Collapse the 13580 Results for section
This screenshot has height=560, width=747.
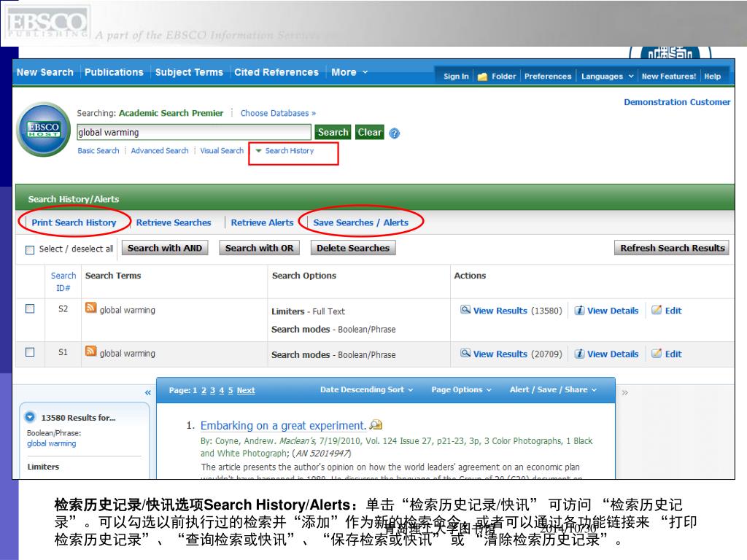[x=30, y=417]
